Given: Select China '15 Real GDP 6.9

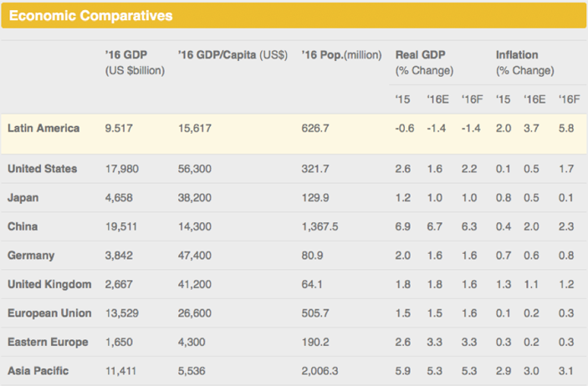Looking at the screenshot, I should (x=403, y=226).
